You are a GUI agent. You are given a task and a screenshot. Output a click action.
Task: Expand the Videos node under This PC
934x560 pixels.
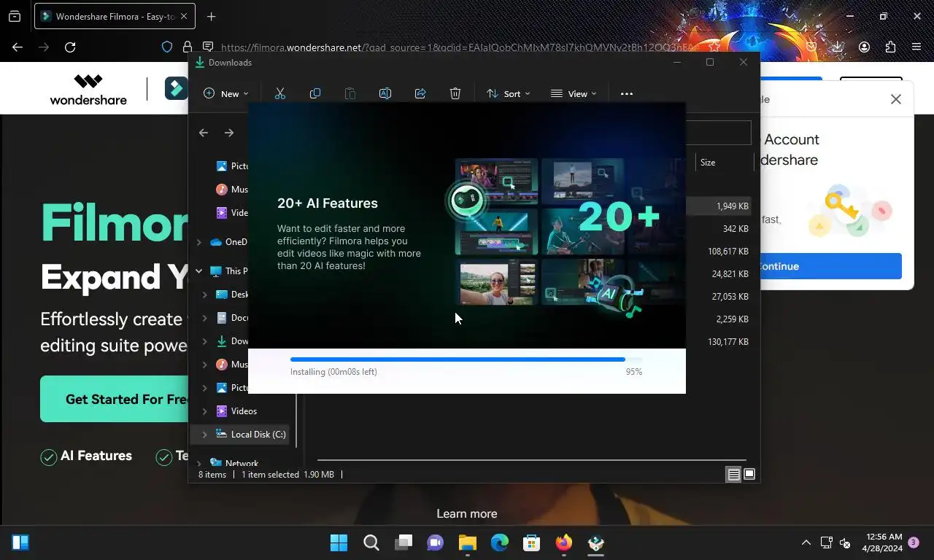pos(204,411)
